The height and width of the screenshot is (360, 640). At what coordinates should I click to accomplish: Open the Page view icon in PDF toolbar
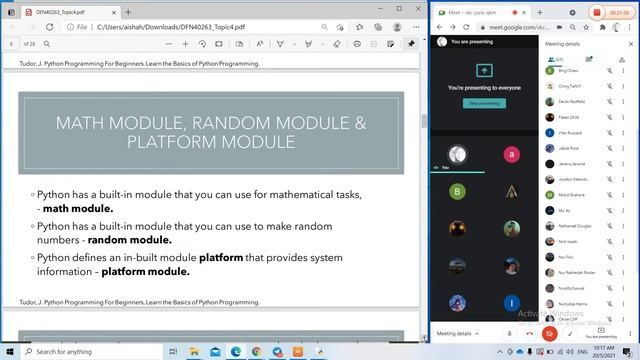tap(239, 44)
